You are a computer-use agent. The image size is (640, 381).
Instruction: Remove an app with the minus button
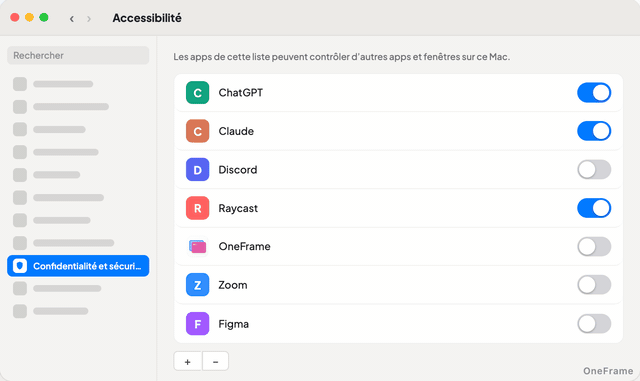click(x=216, y=361)
